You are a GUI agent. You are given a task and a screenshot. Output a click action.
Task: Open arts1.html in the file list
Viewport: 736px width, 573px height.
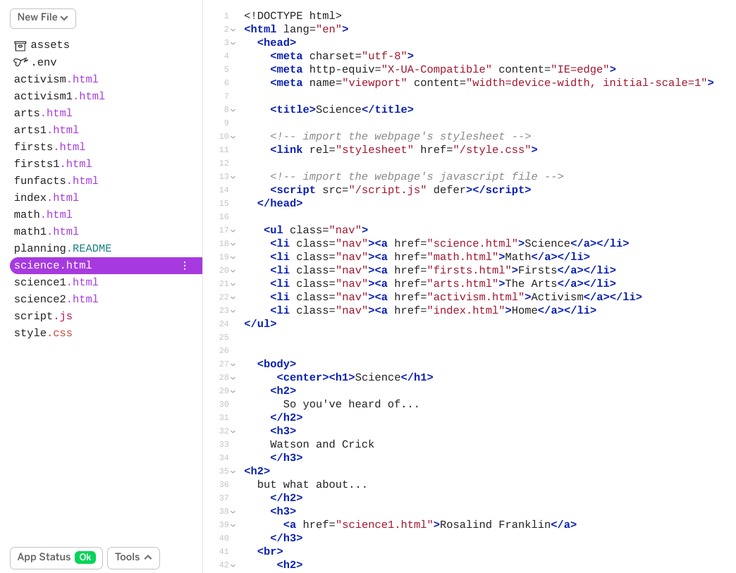coord(46,130)
